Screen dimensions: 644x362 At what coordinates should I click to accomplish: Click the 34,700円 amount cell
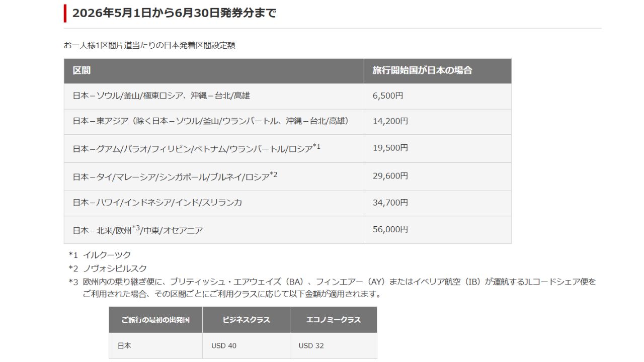438,203
